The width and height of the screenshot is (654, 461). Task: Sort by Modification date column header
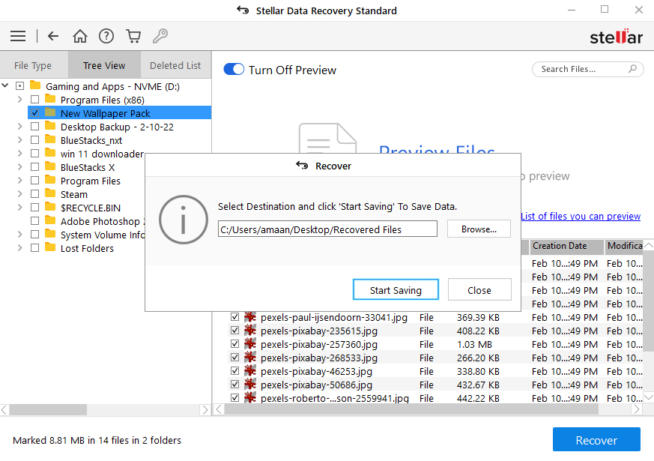pos(624,246)
